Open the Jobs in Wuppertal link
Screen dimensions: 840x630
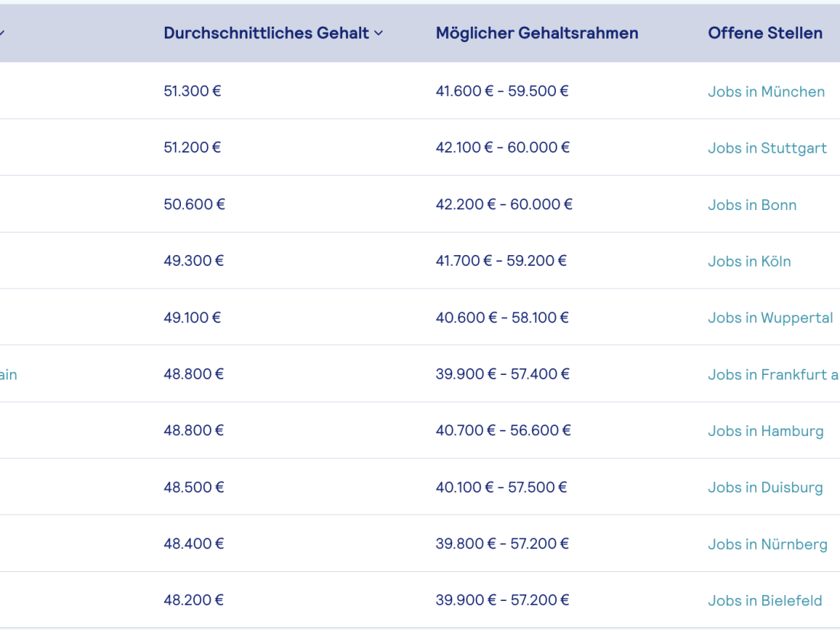pyautogui.click(x=770, y=318)
